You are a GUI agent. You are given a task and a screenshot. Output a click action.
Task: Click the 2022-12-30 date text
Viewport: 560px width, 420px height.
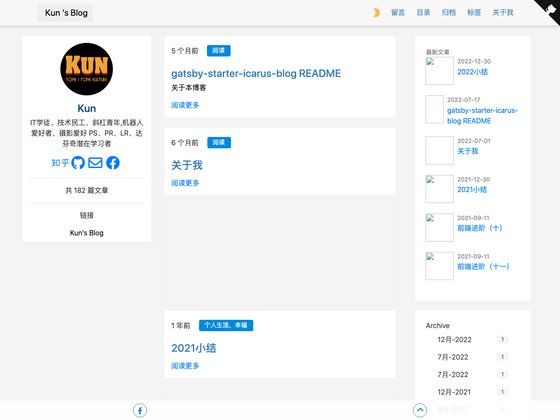pos(474,61)
